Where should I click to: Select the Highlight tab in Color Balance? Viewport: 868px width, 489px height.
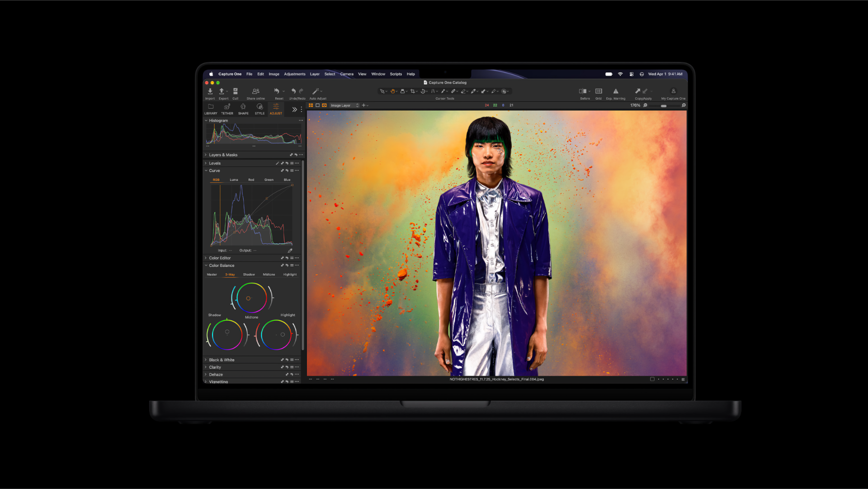click(x=290, y=275)
